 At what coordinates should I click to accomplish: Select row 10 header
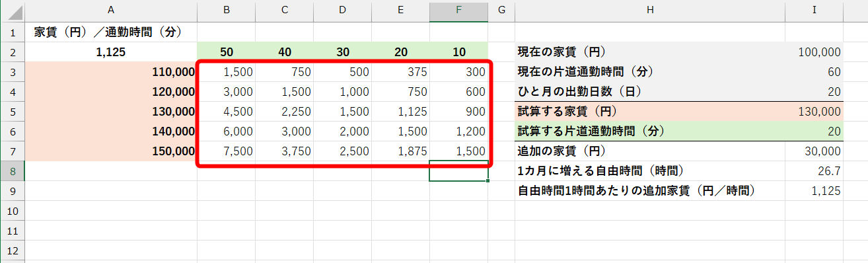[12, 210]
